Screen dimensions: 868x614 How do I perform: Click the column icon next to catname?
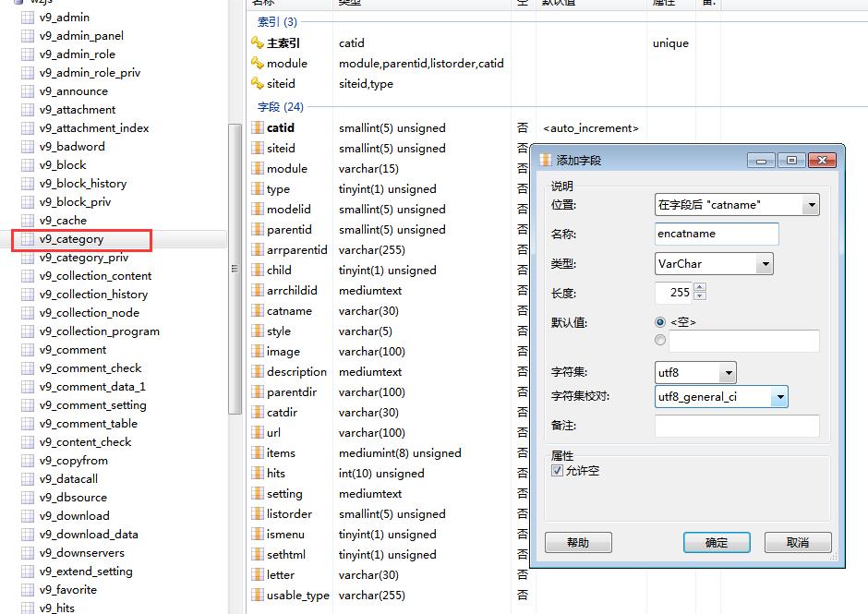[x=258, y=311]
